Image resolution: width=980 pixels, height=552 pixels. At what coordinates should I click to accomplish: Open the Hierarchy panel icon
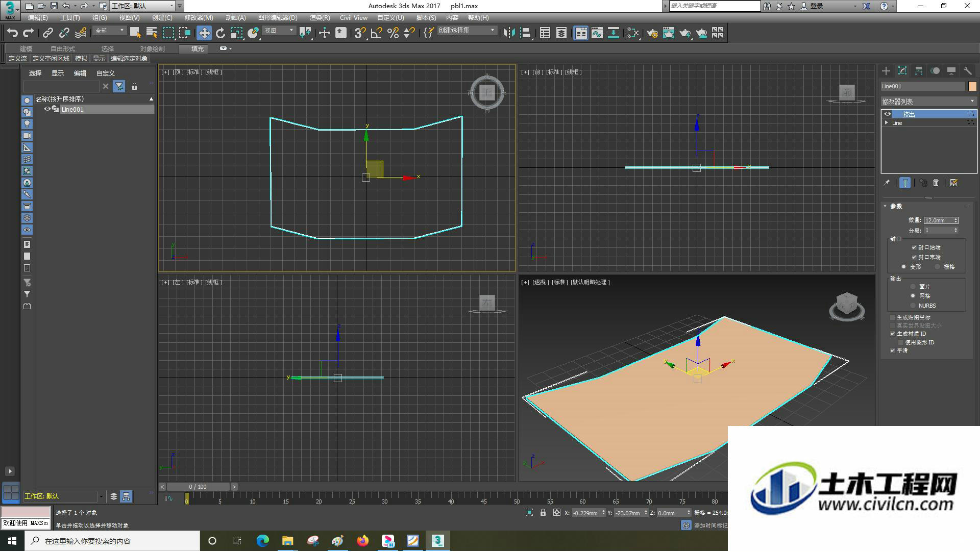coord(919,71)
